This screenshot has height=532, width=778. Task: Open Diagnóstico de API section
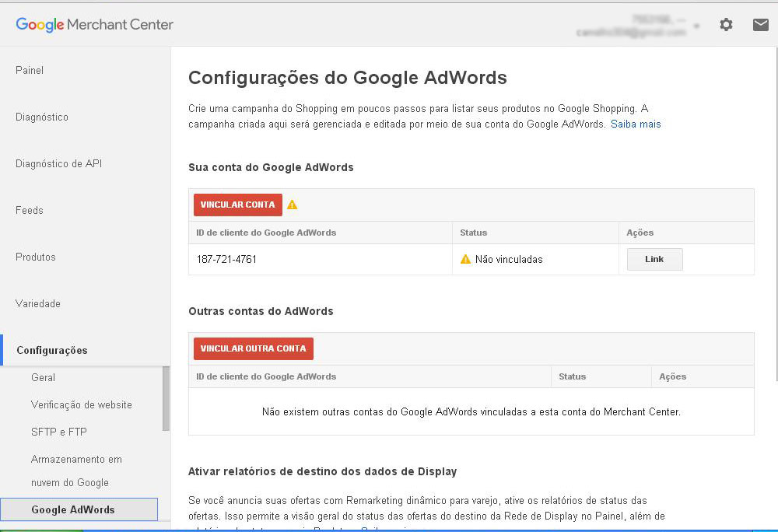pos(58,163)
